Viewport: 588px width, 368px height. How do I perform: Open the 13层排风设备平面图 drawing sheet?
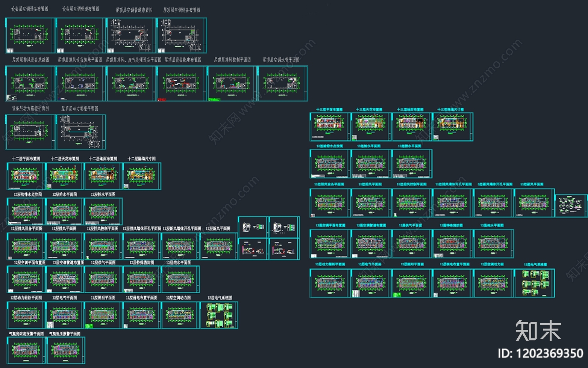pyautogui.click(x=330, y=203)
